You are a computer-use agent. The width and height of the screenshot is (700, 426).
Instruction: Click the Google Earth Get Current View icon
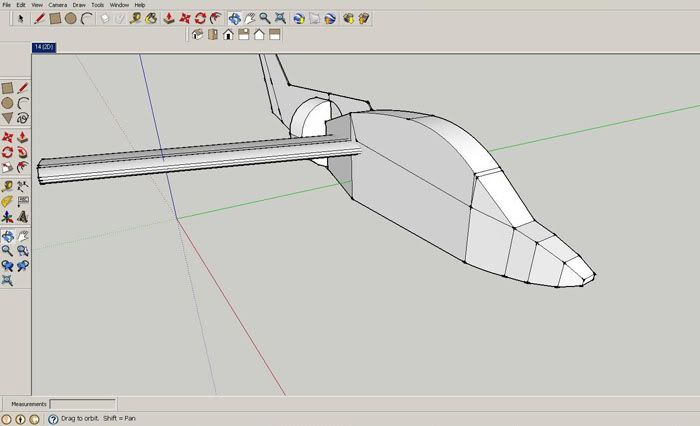pos(299,19)
